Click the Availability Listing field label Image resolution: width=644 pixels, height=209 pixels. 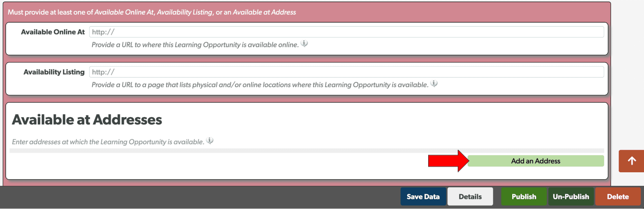click(x=54, y=72)
